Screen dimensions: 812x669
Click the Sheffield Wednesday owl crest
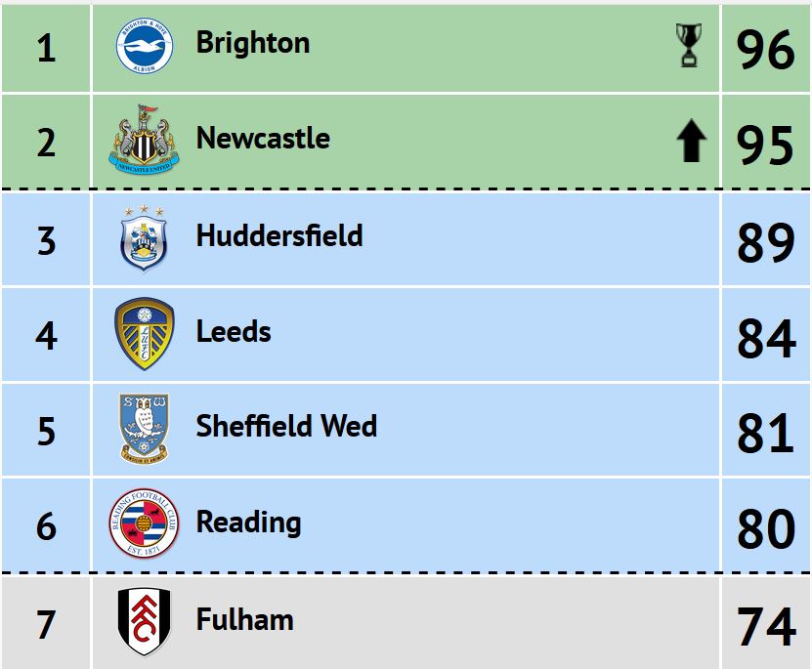point(144,429)
